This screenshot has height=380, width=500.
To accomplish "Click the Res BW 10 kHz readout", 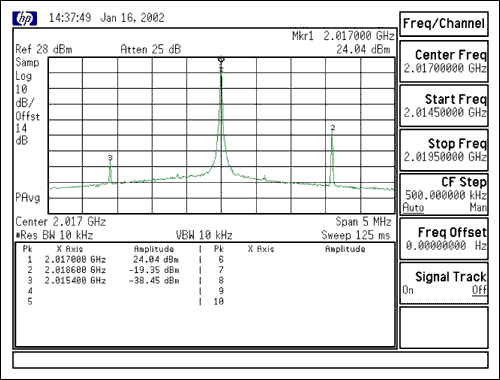I will [54, 235].
